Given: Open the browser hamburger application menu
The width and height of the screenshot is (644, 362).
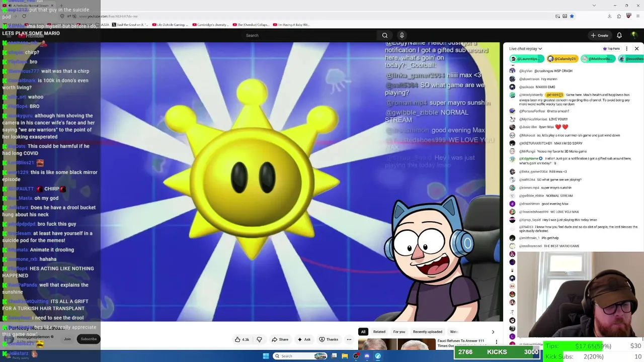Looking at the screenshot, I should click(x=637, y=16).
